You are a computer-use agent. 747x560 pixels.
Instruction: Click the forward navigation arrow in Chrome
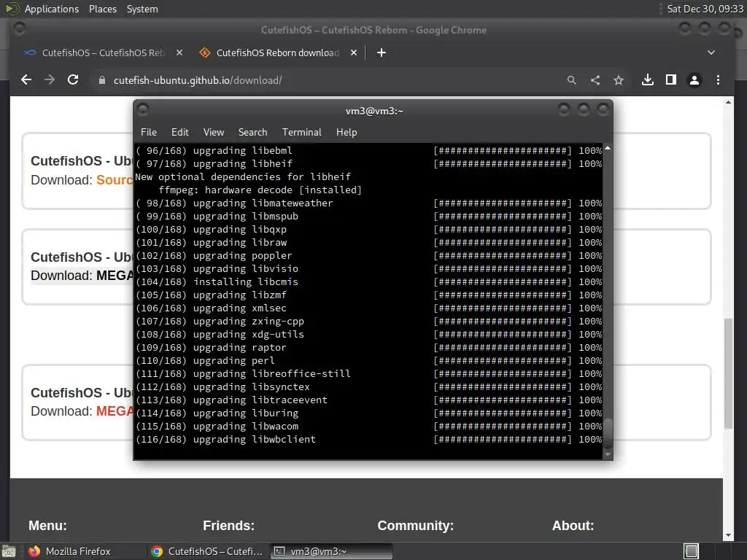point(50,80)
